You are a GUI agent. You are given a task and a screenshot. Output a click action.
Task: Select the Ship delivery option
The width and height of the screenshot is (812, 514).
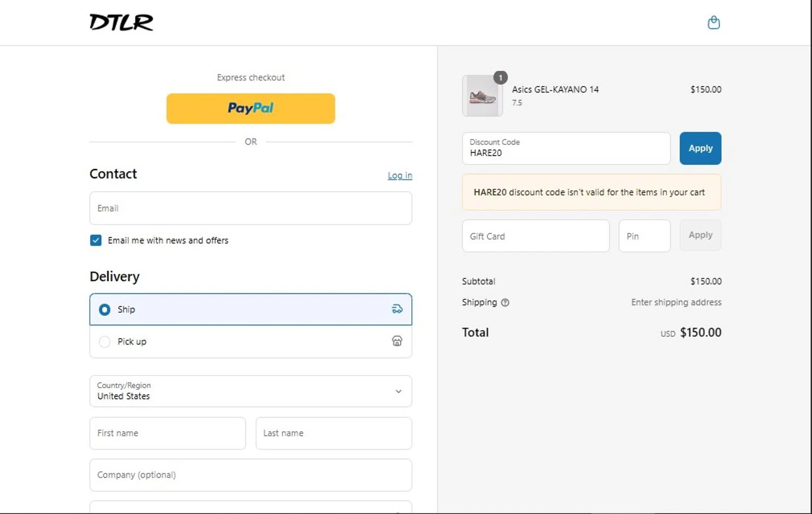[251, 309]
